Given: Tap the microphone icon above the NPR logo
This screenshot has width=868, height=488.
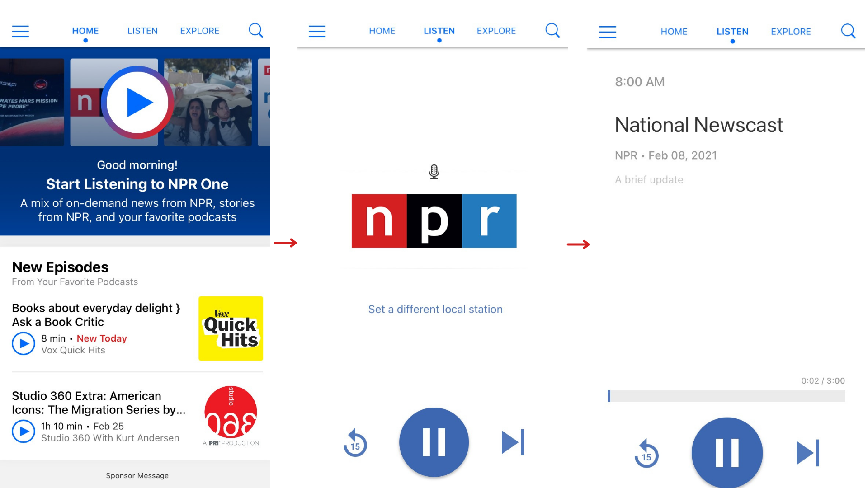Looking at the screenshot, I should click(434, 171).
